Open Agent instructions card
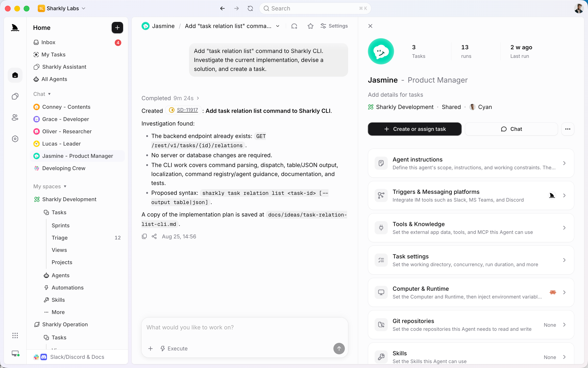588x368 pixels. (x=471, y=163)
